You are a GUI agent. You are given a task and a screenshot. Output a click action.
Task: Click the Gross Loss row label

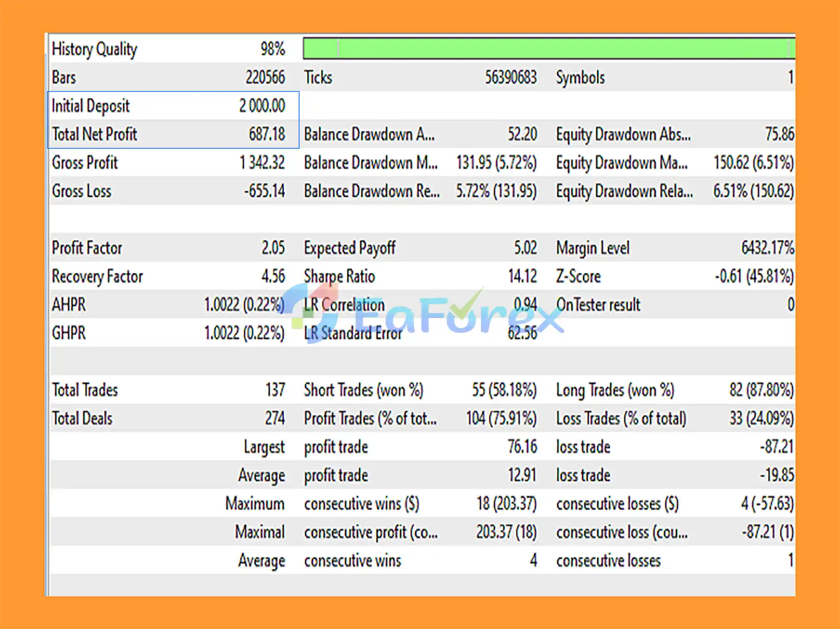click(82, 191)
